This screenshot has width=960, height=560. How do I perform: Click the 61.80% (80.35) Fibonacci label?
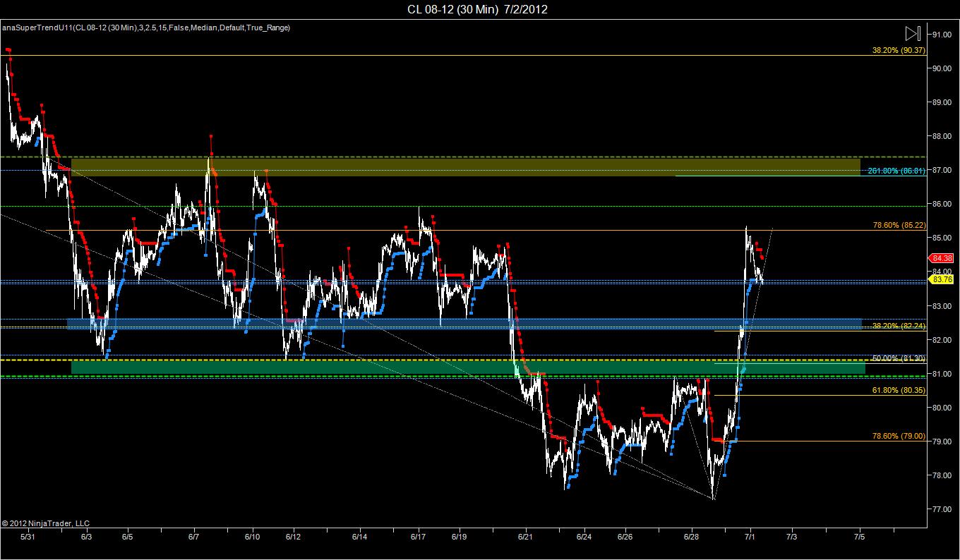pyautogui.click(x=899, y=390)
